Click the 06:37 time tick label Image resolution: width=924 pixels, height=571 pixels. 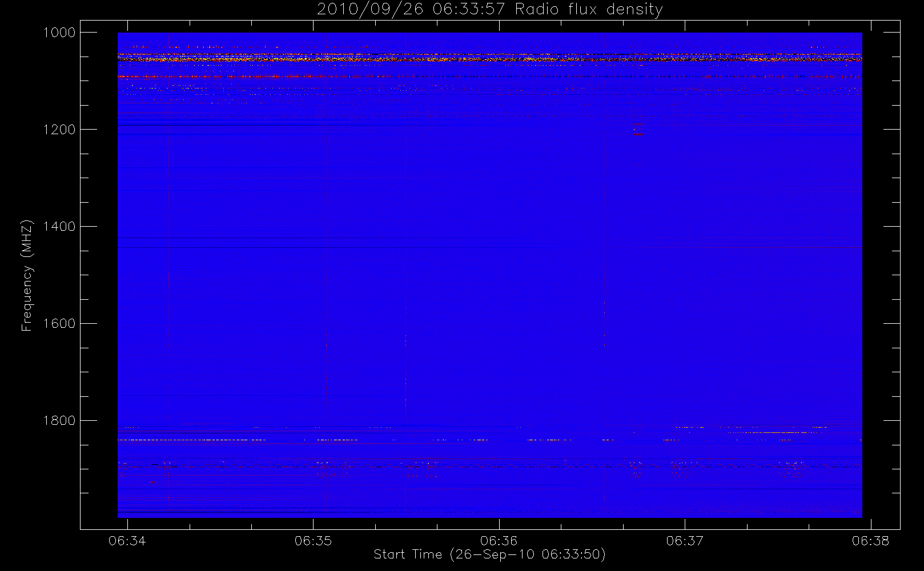pos(685,541)
